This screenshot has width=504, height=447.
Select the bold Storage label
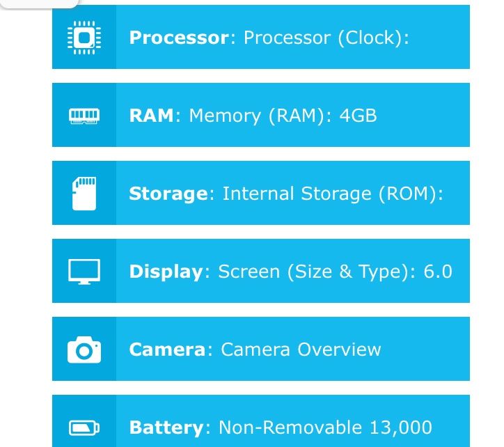(168, 194)
